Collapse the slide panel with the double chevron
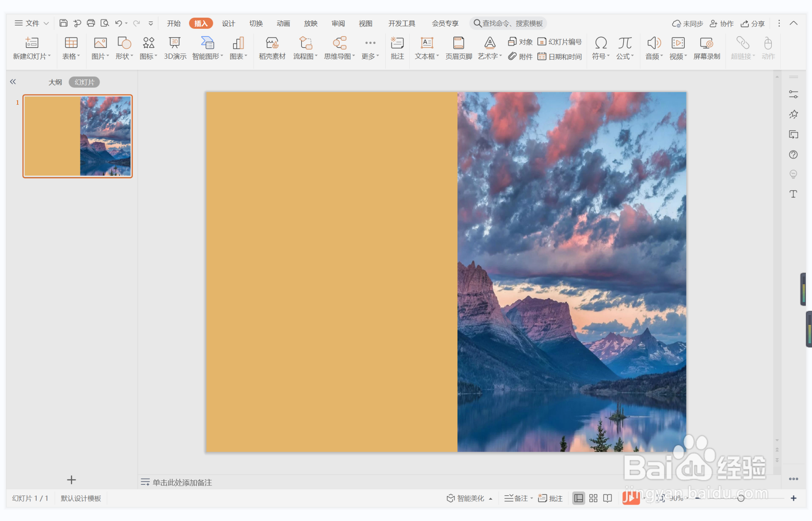 (13, 82)
